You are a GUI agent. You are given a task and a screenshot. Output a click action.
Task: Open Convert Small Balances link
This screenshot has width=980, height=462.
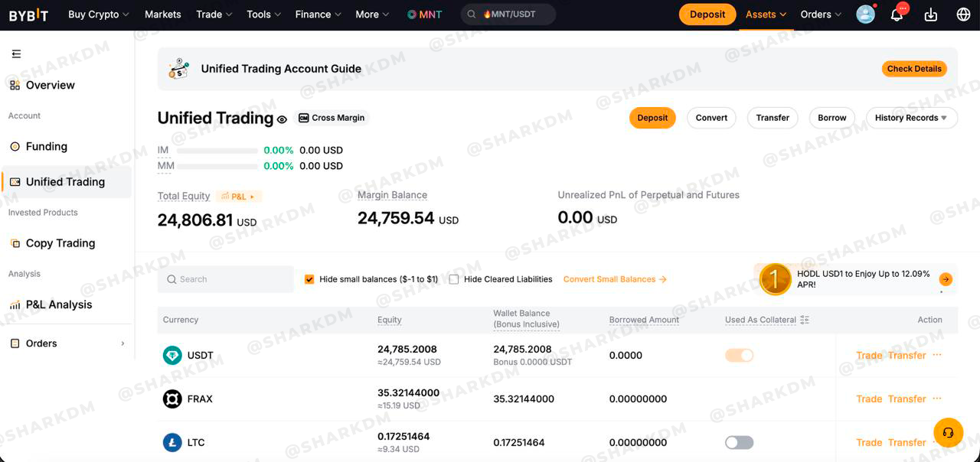(x=615, y=279)
